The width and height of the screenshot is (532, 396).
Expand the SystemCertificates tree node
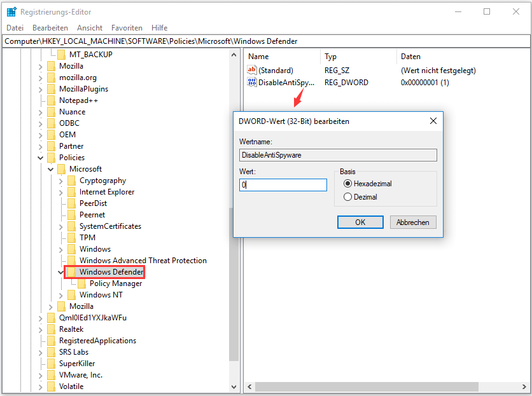60,226
